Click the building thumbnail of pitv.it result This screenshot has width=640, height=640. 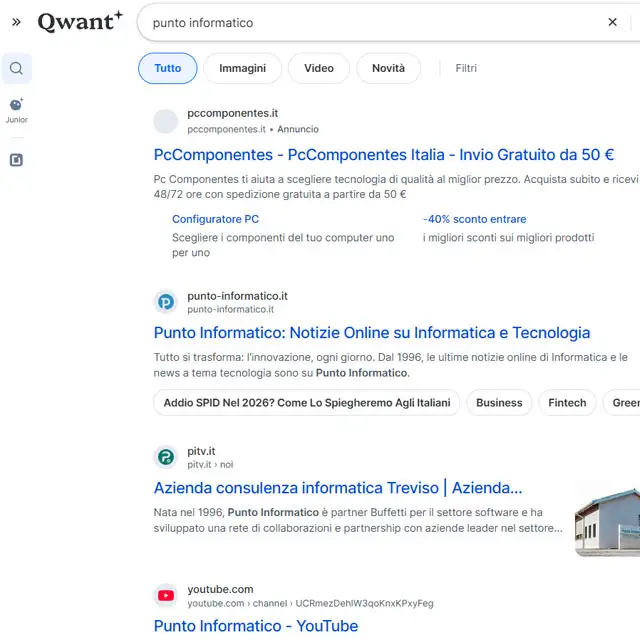coord(607,522)
